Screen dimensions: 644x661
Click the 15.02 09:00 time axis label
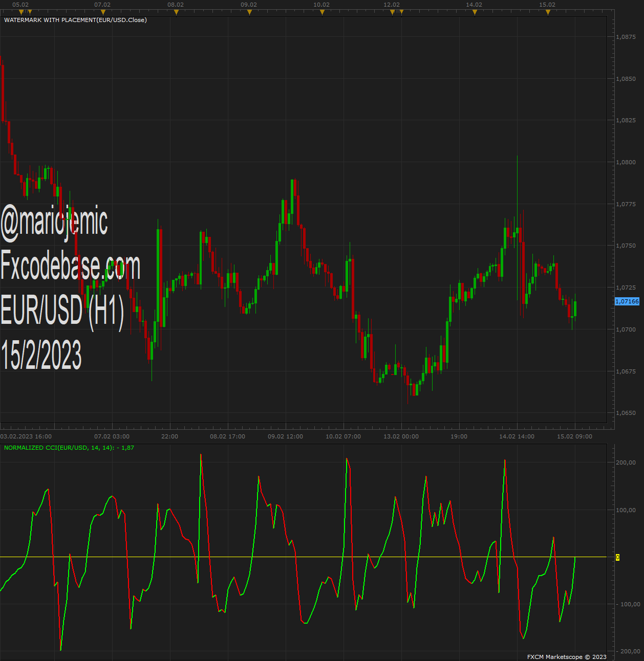tap(574, 436)
